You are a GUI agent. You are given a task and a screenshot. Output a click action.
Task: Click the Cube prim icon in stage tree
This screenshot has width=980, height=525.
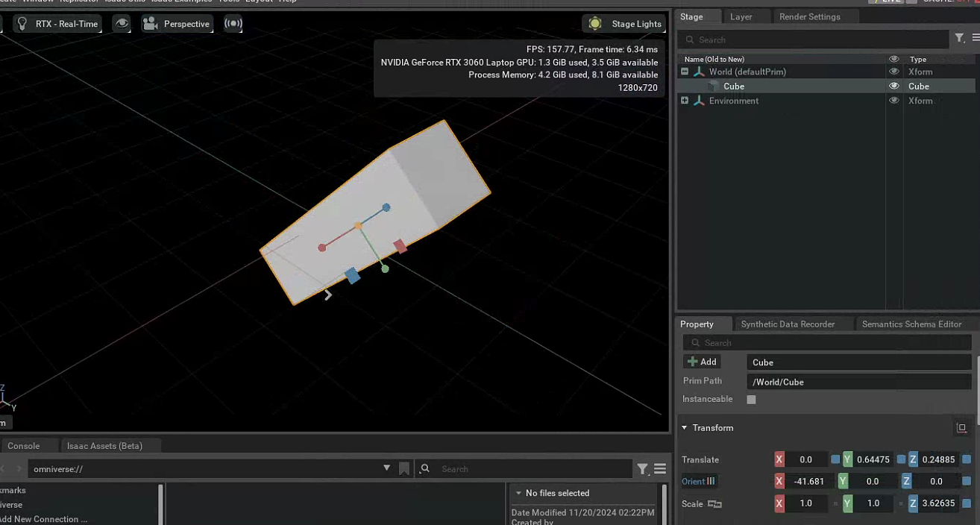point(714,87)
